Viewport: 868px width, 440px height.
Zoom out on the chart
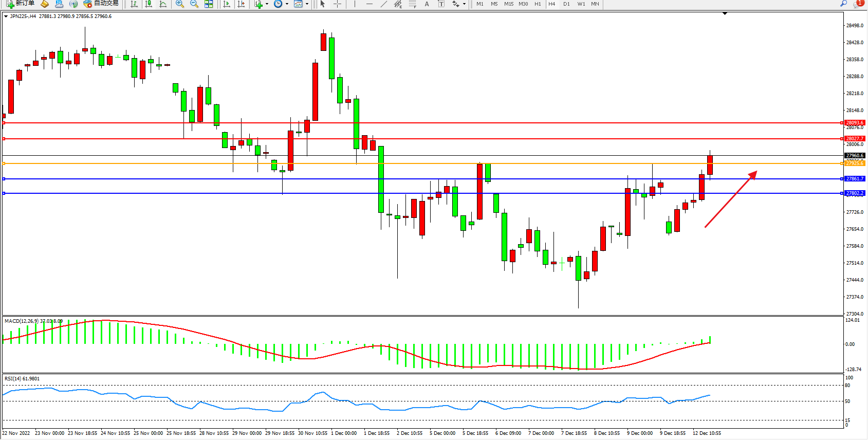(194, 4)
